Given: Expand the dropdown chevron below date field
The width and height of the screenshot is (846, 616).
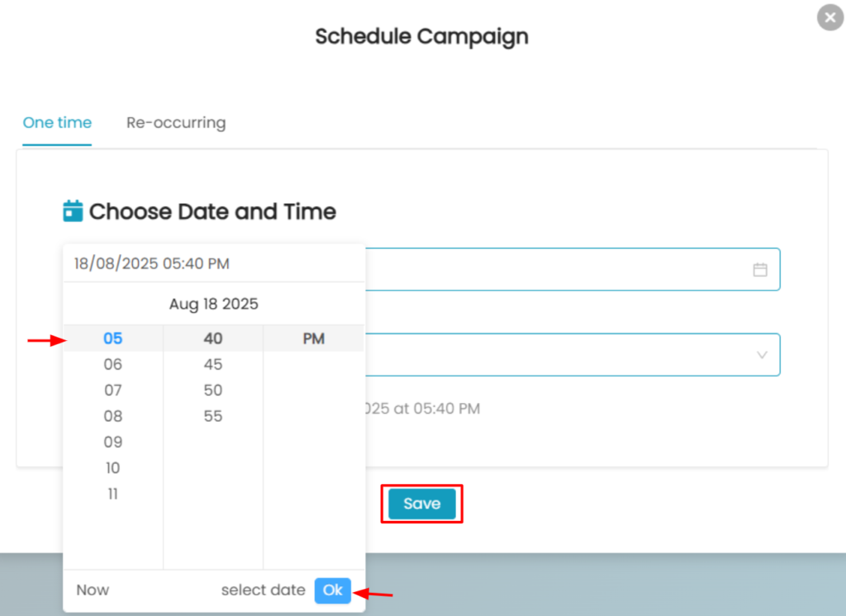Looking at the screenshot, I should [x=762, y=355].
